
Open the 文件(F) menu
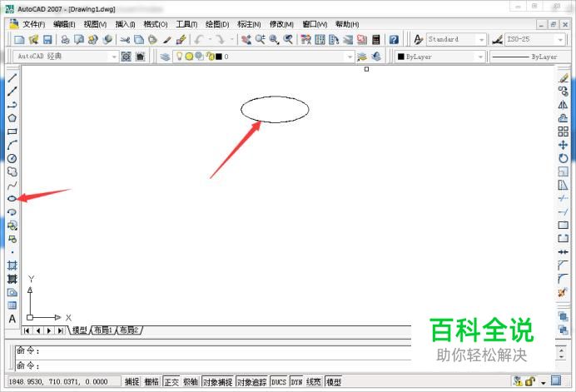pyautogui.click(x=34, y=24)
